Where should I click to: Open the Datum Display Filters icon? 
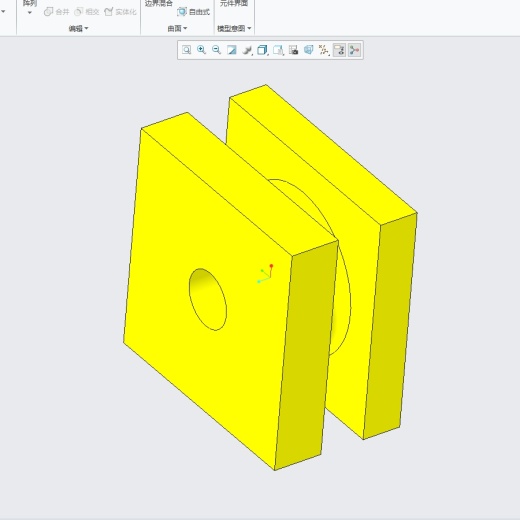point(324,50)
